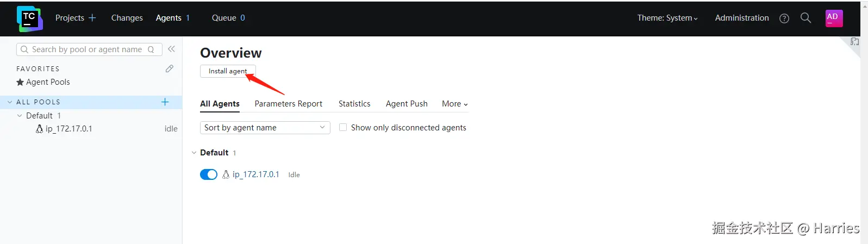Screen dimensions: 868x244
Task: Open the AD user avatar menu
Action: pos(834,18)
